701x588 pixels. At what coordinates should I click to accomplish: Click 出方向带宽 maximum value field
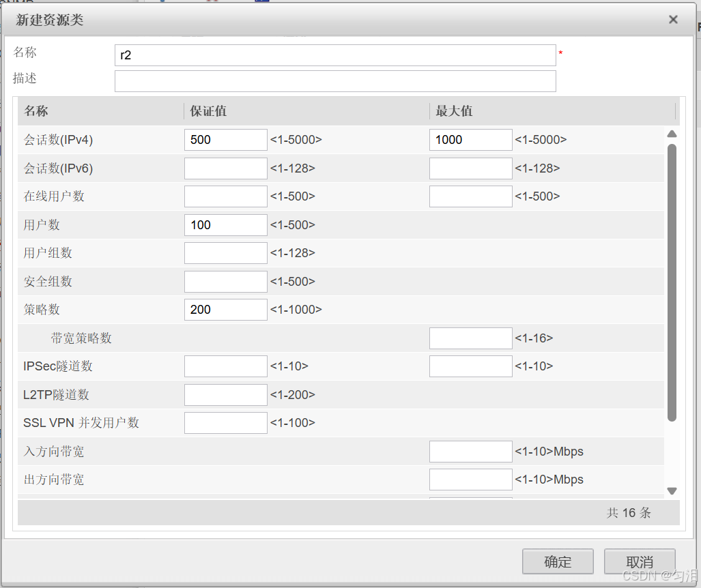pos(471,480)
